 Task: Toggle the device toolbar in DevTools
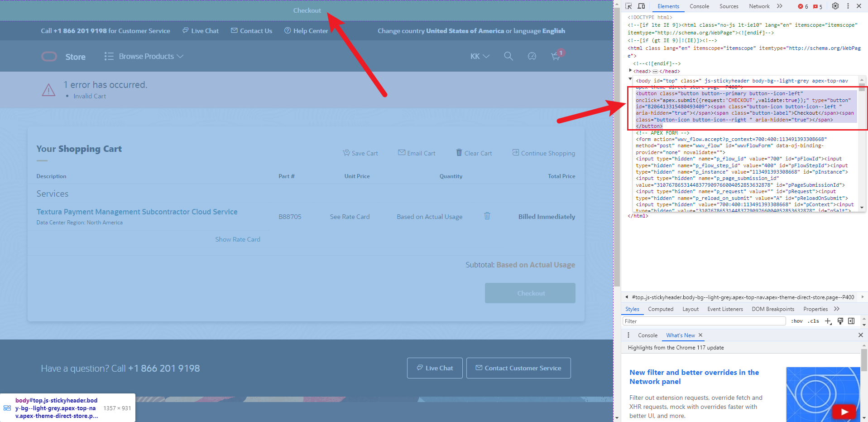click(641, 6)
